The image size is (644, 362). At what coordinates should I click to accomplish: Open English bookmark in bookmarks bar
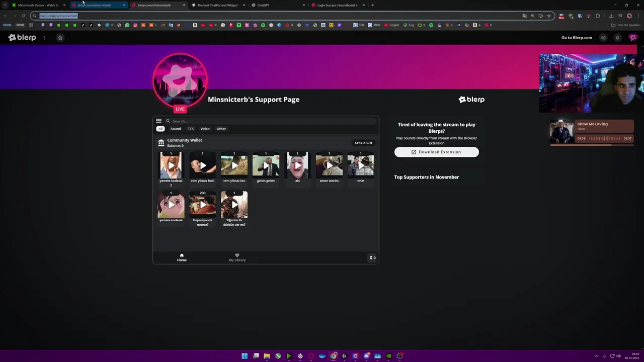click(392, 25)
